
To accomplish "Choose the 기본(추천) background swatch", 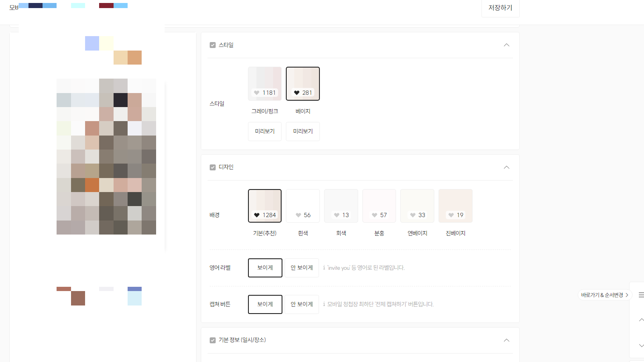I will pos(265,206).
